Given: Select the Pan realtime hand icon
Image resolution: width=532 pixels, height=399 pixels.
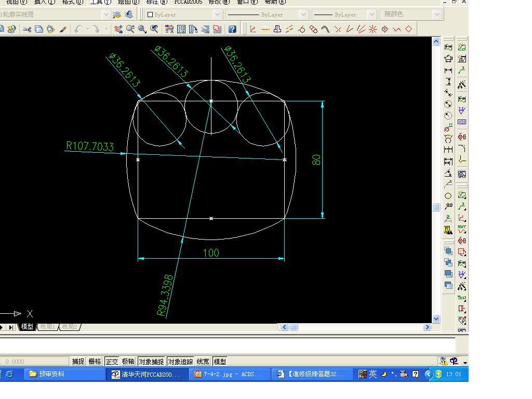Looking at the screenshot, I should pos(118,30).
